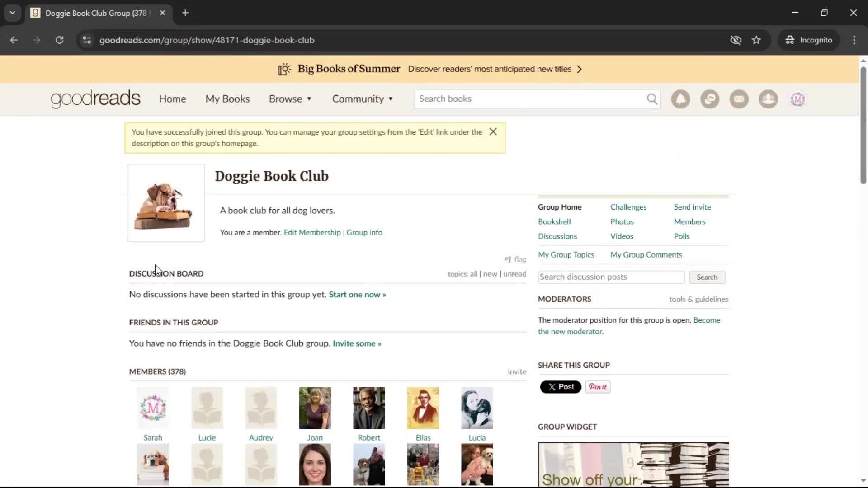Open the friends icon in header
Viewport: 868px width, 488px height.
(x=768, y=99)
